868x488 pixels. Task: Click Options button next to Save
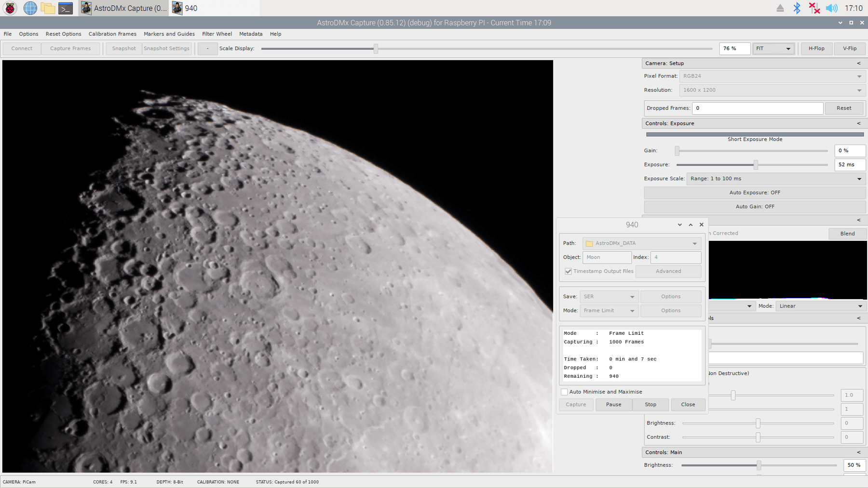coord(671,297)
